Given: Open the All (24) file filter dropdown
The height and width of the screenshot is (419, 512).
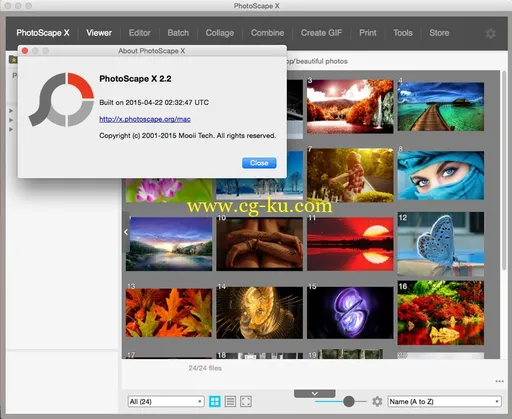Looking at the screenshot, I should point(166,401).
